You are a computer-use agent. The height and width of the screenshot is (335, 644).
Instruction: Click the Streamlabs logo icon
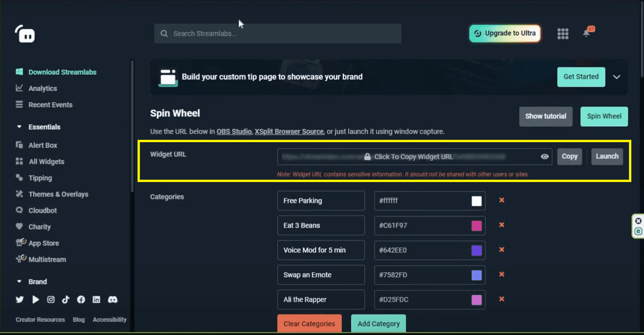(24, 33)
